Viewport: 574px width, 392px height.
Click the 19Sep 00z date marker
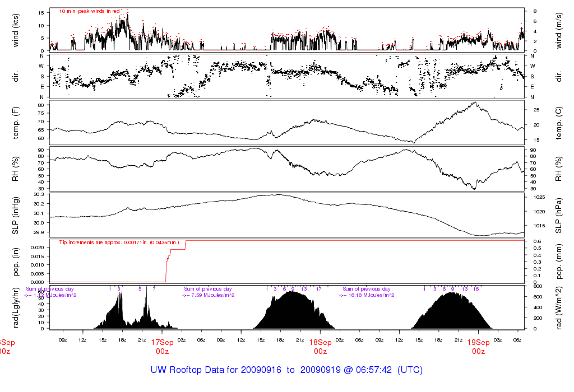pyautogui.click(x=479, y=347)
